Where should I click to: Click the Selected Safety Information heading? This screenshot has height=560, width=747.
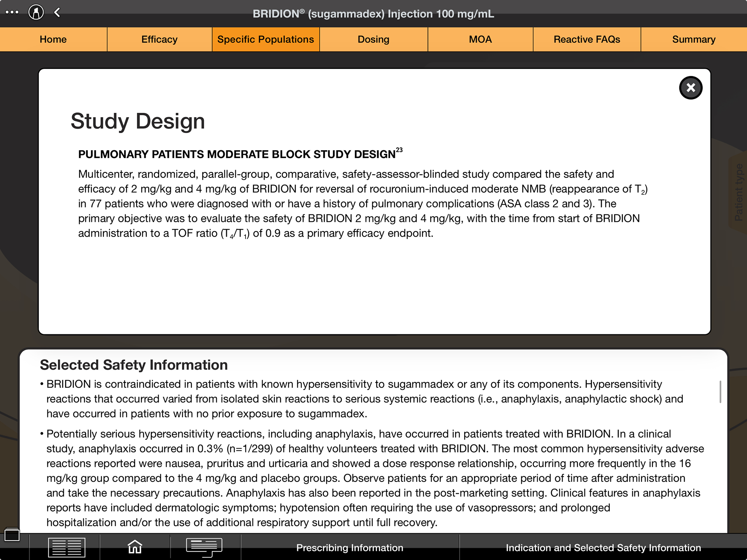pyautogui.click(x=134, y=365)
